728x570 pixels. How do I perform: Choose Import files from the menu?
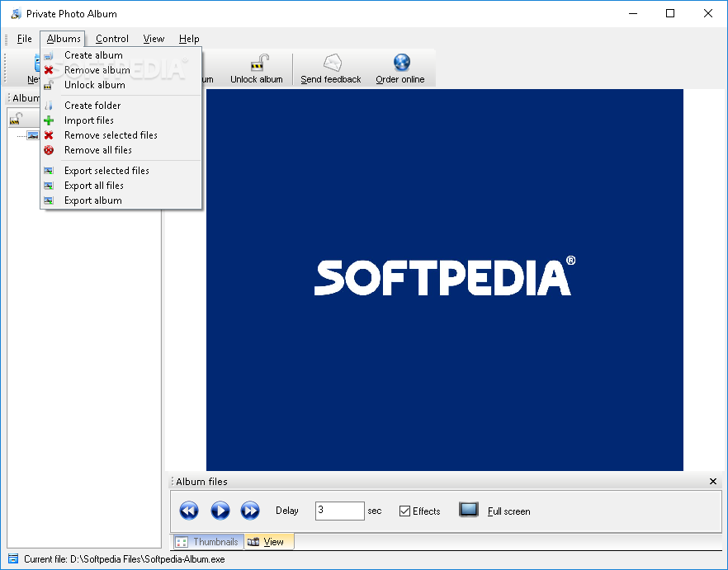[121, 120]
